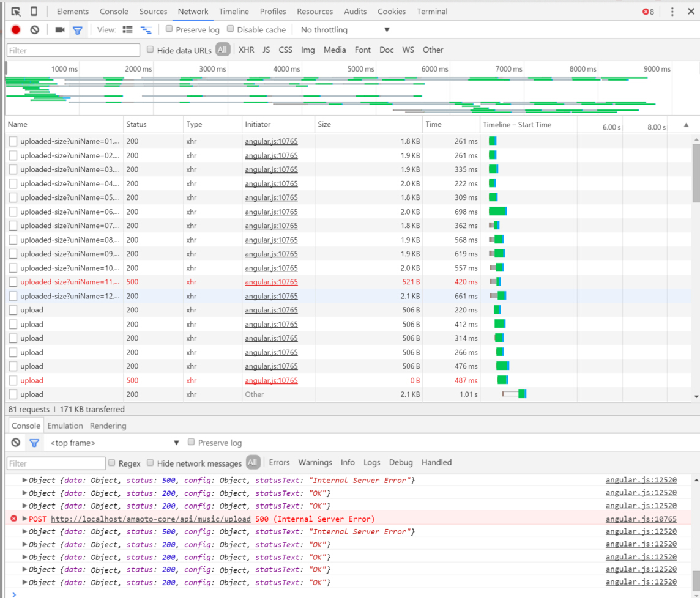Image resolution: width=700 pixels, height=598 pixels.
Task: Switch to the waterfall overview view icon
Action: (146, 30)
